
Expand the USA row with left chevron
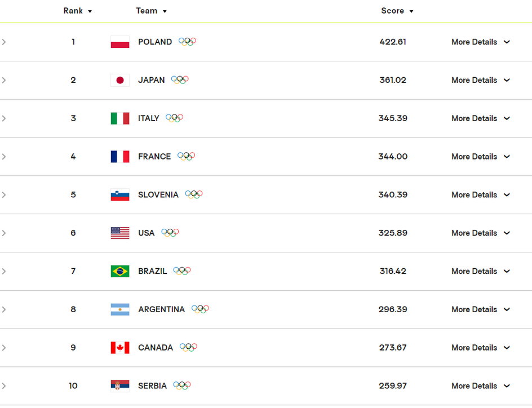click(4, 233)
